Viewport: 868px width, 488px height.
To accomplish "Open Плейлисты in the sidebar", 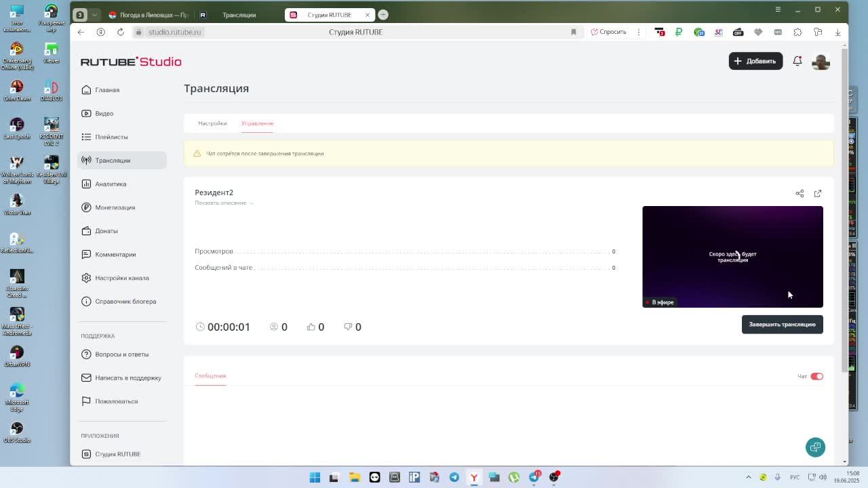I will [121, 137].
